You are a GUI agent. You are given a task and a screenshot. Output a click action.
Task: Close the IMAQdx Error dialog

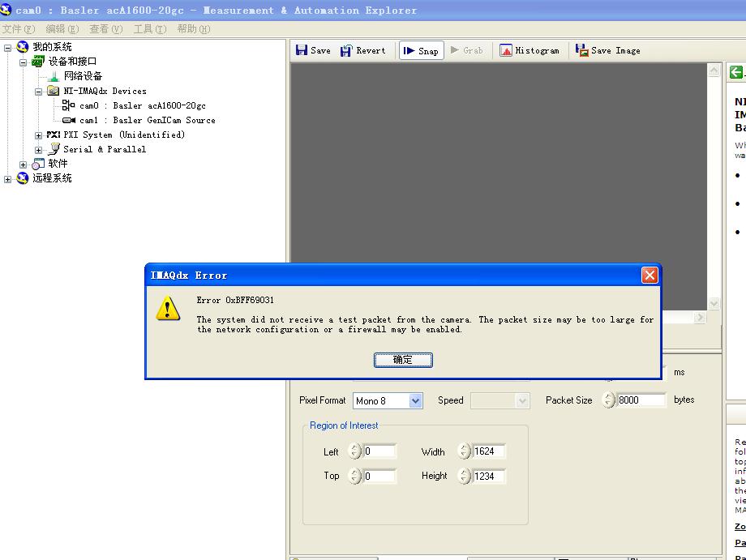(650, 276)
